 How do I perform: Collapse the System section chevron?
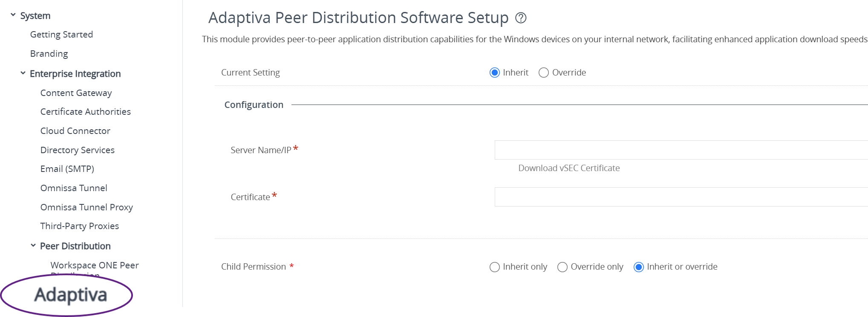13,15
